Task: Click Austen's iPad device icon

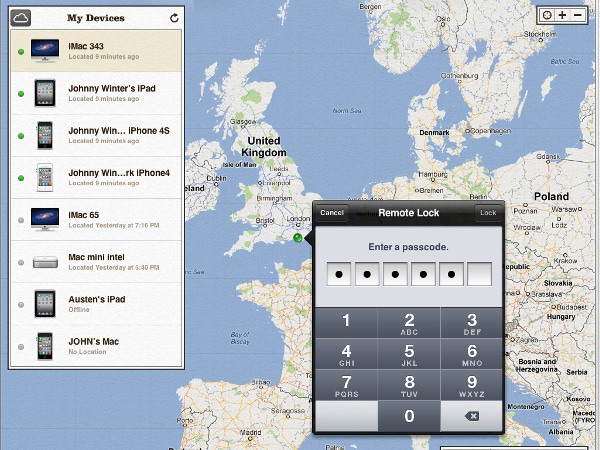Action: 45,304
